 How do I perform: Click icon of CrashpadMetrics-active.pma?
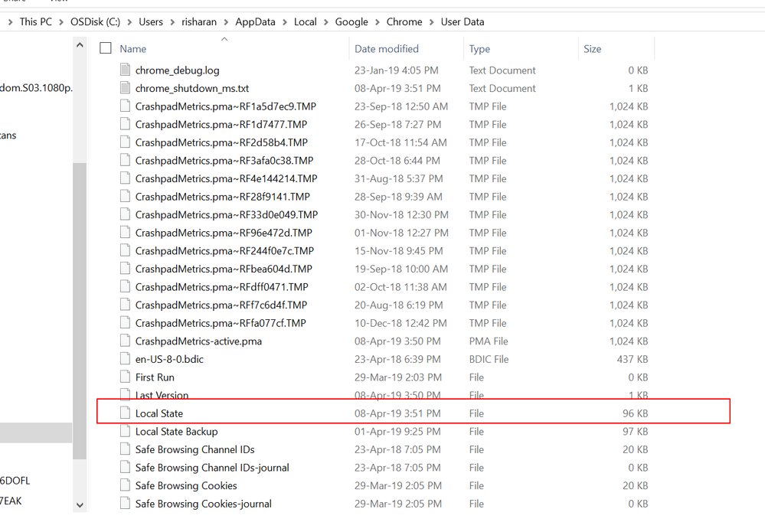(x=125, y=341)
